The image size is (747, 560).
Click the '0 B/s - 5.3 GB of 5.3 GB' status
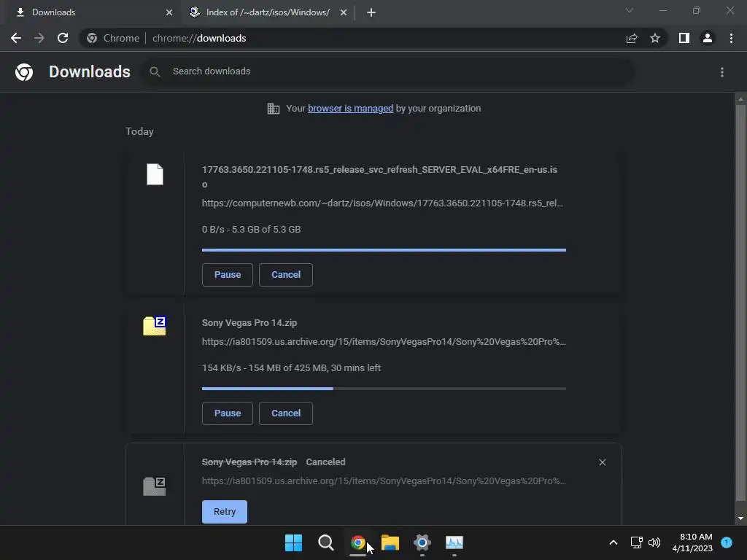(251, 230)
